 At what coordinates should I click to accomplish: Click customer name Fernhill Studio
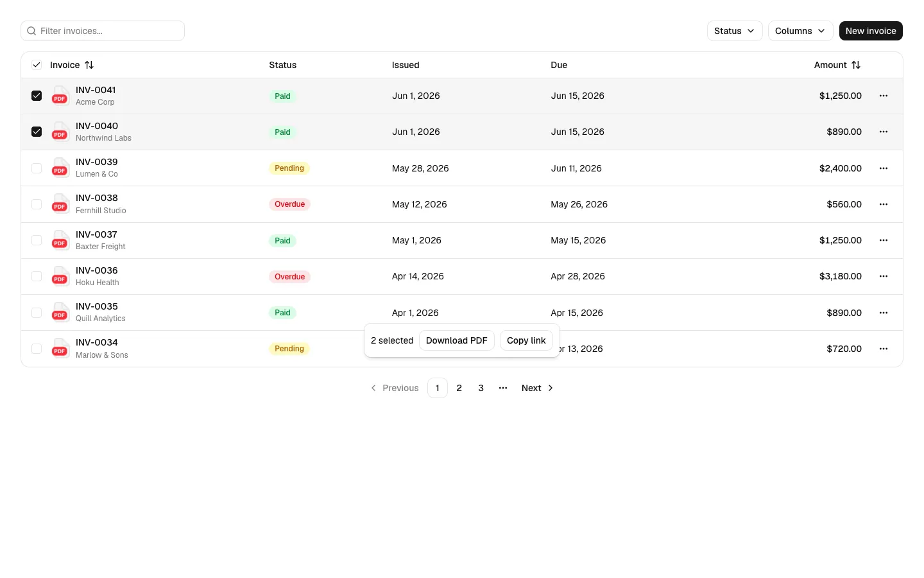[101, 211]
